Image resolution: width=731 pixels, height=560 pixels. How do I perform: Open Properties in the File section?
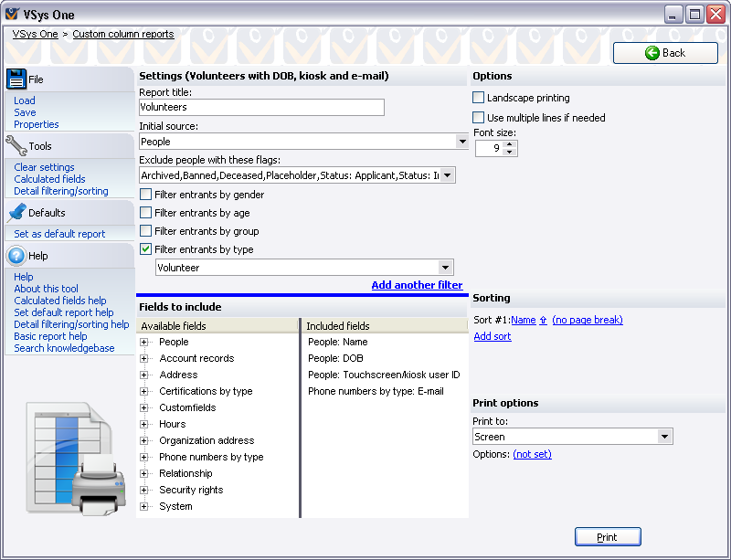(37, 124)
